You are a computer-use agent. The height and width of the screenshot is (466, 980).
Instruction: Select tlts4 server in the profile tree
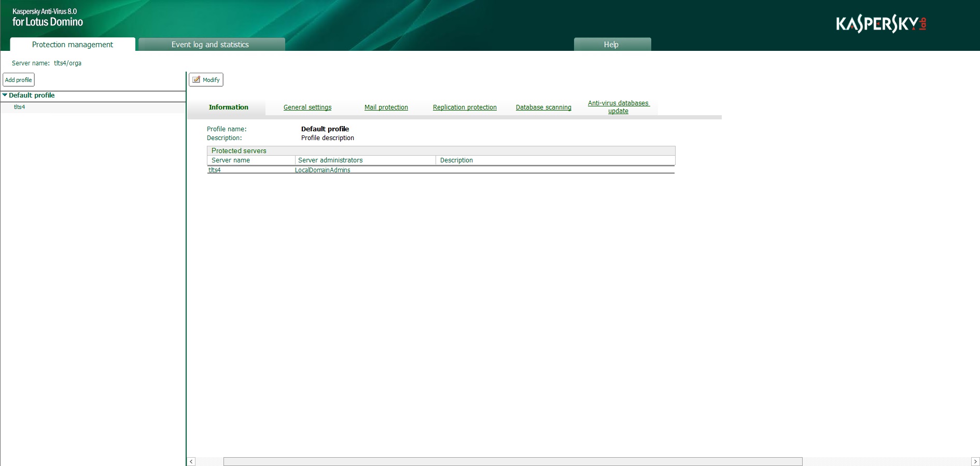click(x=19, y=107)
